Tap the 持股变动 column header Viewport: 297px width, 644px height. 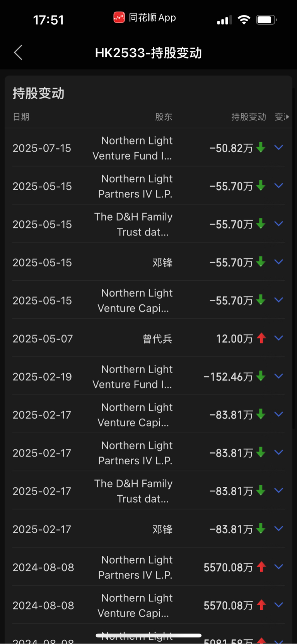point(249,117)
